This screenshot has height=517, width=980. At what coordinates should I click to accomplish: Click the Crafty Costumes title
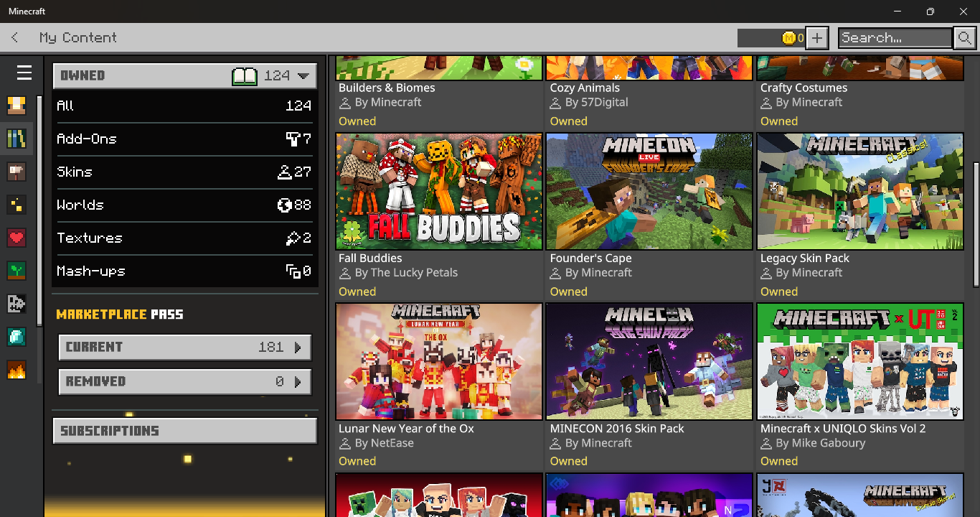[x=804, y=88]
